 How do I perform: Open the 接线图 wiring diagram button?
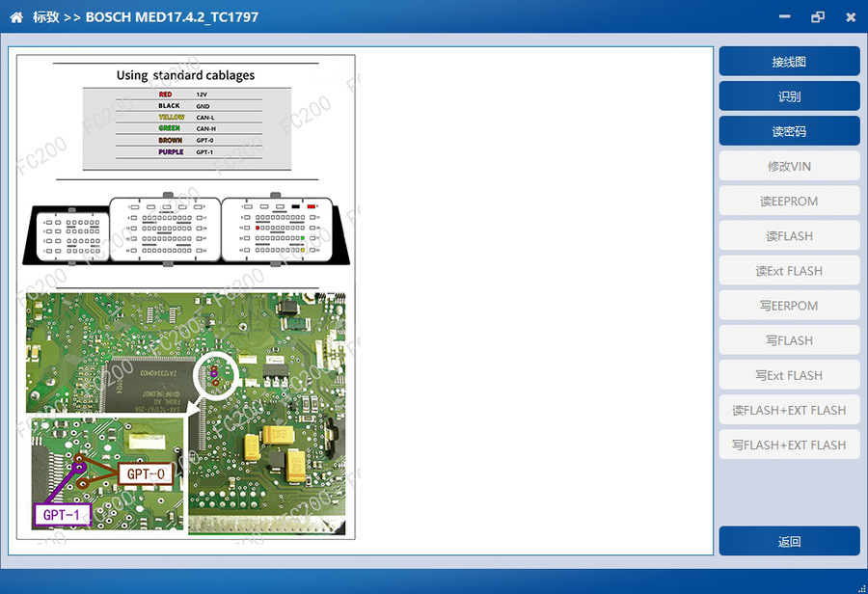click(789, 62)
